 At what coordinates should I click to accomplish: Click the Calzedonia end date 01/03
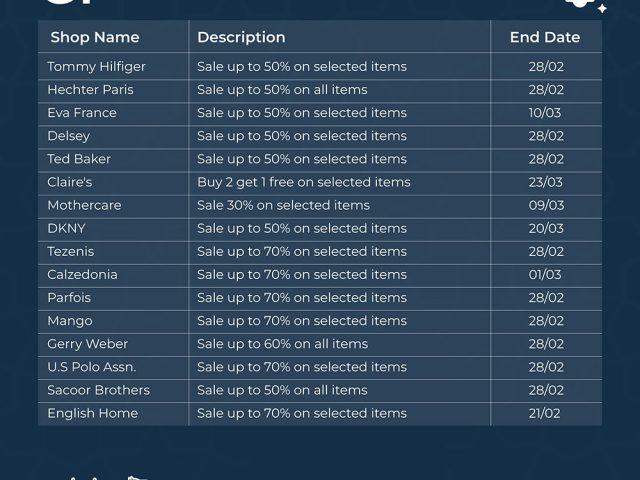click(x=546, y=274)
